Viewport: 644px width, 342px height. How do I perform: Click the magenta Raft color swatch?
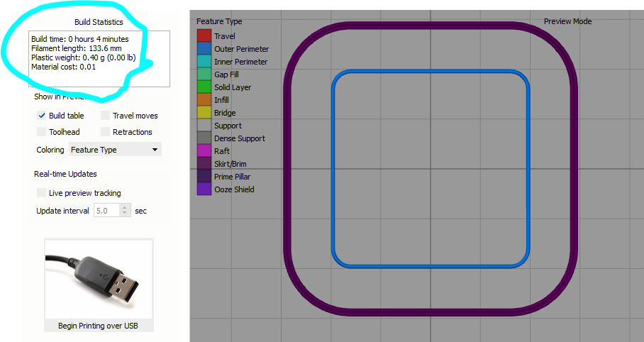[204, 151]
